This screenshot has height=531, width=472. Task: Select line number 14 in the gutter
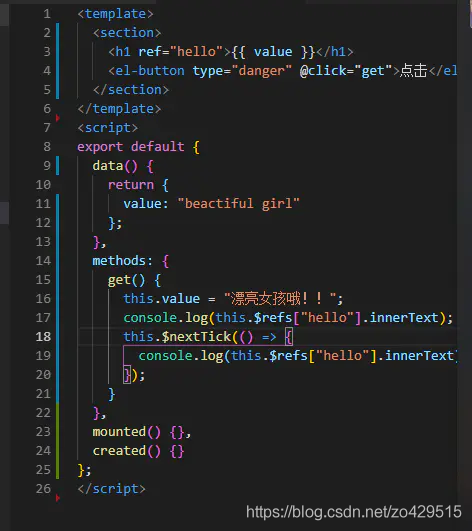pos(43,261)
